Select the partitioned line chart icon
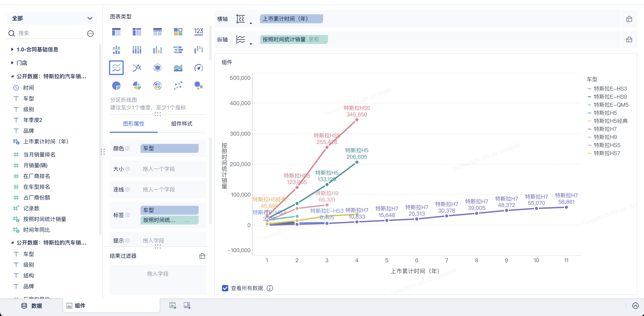This screenshot has height=316, width=644. [116, 68]
